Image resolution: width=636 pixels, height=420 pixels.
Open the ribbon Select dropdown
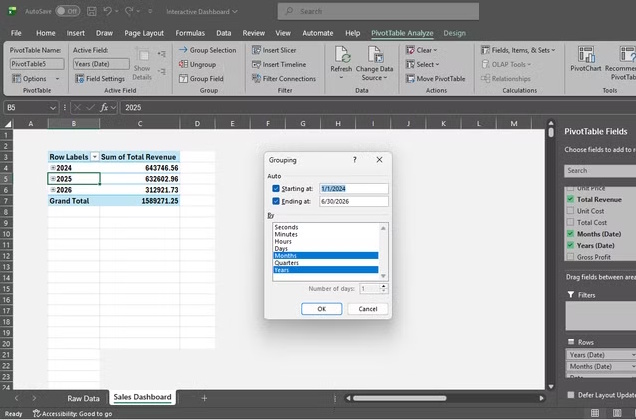423,64
